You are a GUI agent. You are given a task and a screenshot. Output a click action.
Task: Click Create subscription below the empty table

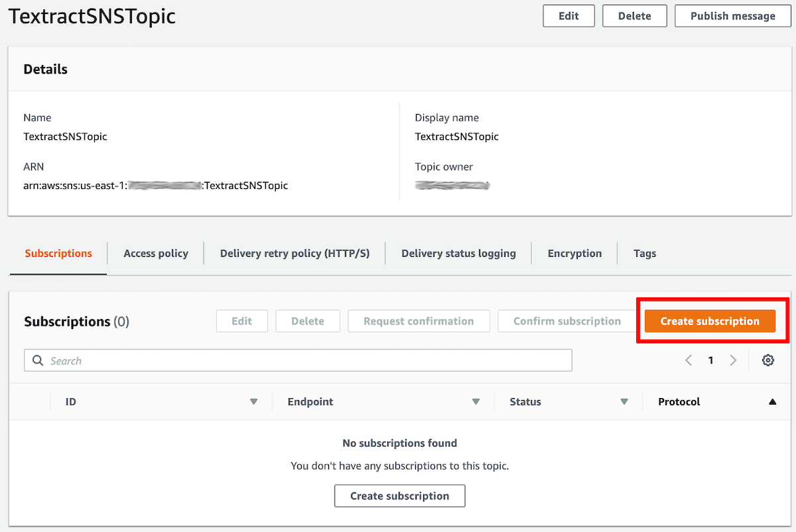pyautogui.click(x=400, y=496)
